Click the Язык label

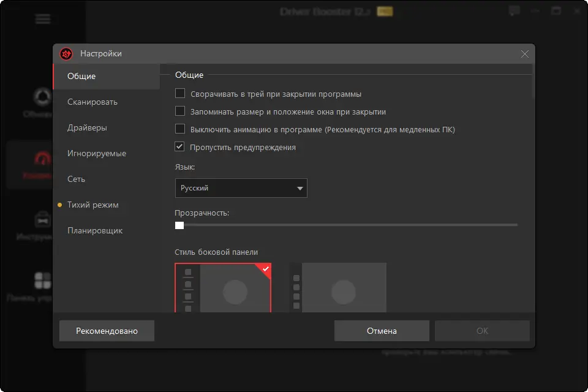185,167
